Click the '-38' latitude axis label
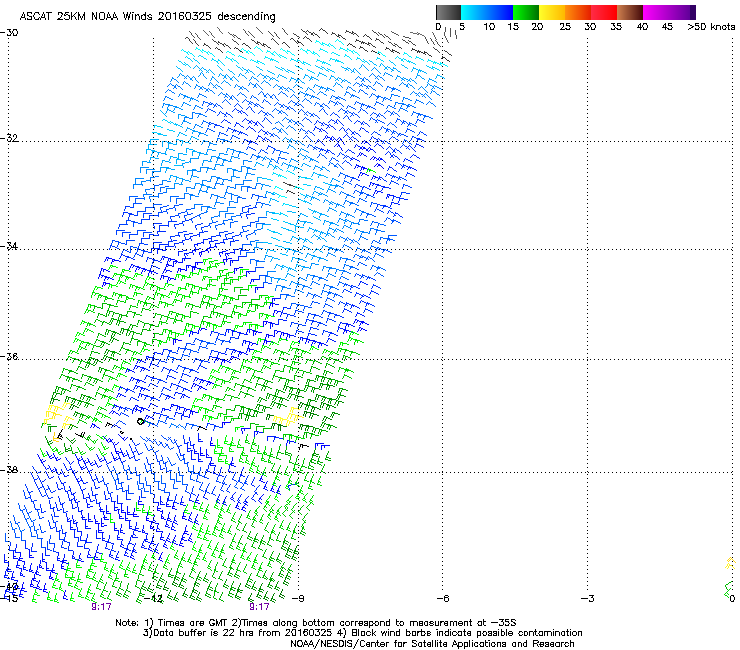Screen dimensions: 740x650 pyautogui.click(x=9, y=470)
